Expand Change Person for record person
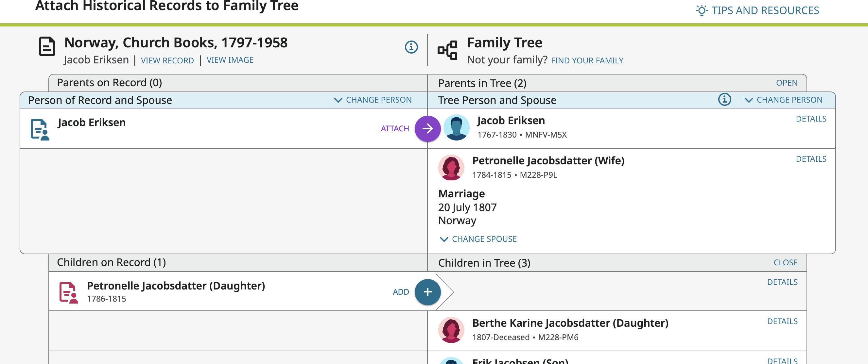Image resolution: width=868 pixels, height=364 pixels. [x=373, y=100]
